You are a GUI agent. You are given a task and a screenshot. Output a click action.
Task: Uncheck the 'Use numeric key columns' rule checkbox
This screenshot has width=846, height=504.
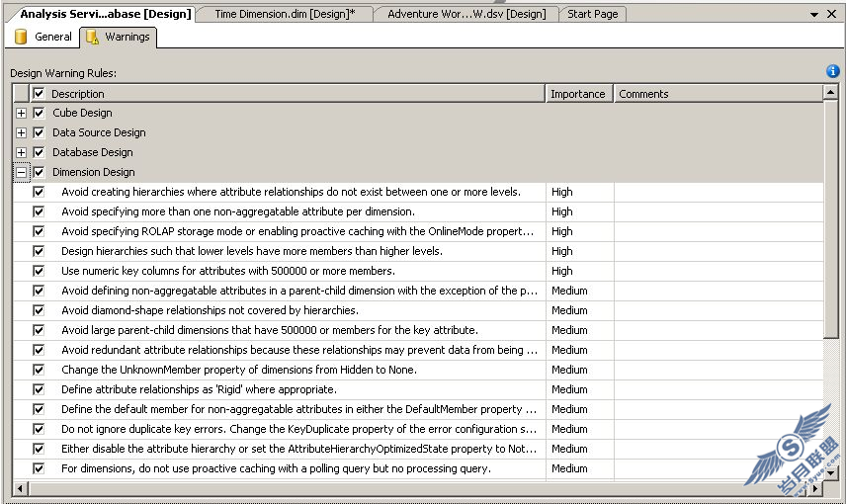tap(39, 271)
